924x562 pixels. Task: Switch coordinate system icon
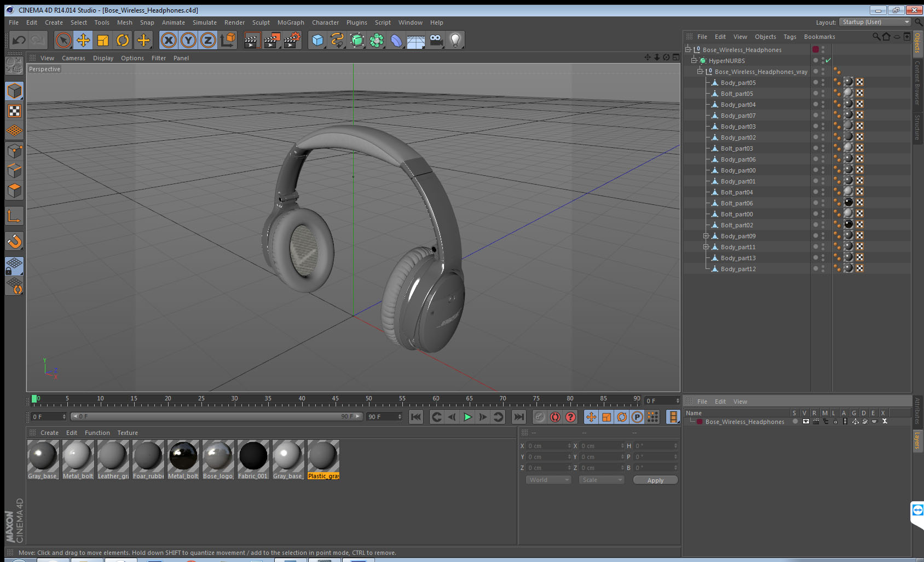[228, 40]
